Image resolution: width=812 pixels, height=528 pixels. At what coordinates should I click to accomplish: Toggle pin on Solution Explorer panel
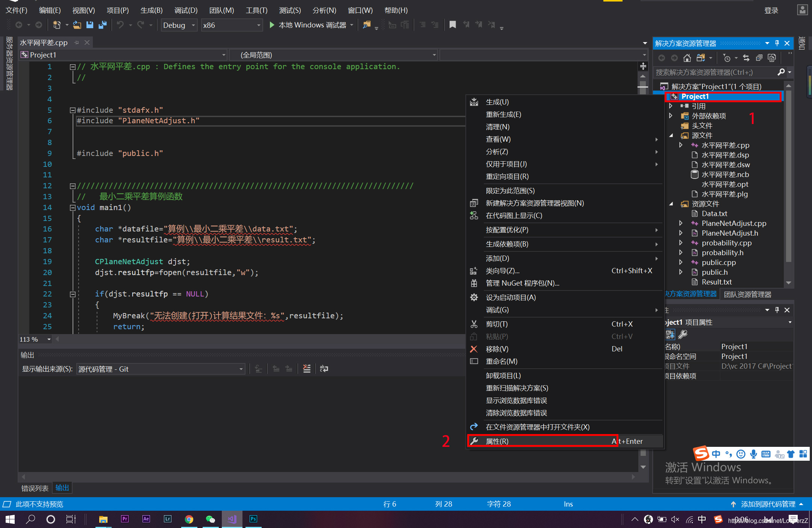coord(777,43)
